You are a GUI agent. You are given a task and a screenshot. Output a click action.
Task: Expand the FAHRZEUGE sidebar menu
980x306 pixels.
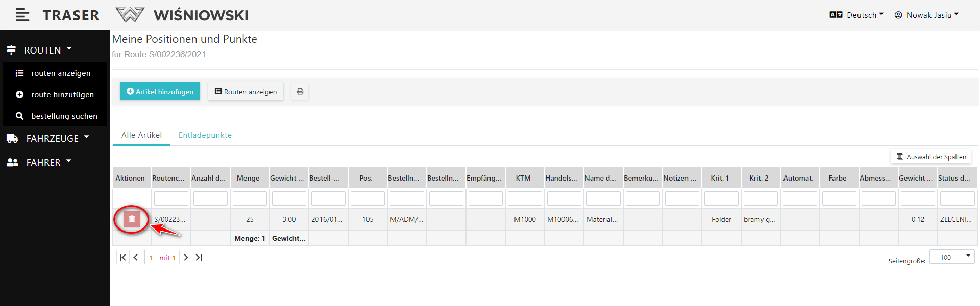52,138
